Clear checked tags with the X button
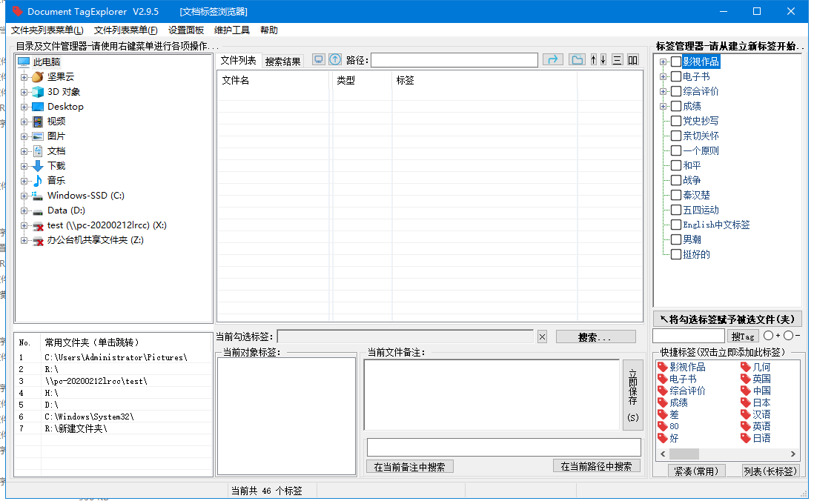Screen dimensions: 814x504 542,337
